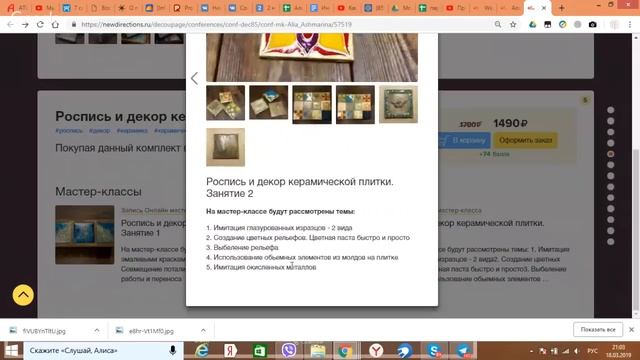Image resolution: width=640 pixels, height=360 pixels.
Task: Open the taskbar clock and date
Action: click(x=619, y=351)
